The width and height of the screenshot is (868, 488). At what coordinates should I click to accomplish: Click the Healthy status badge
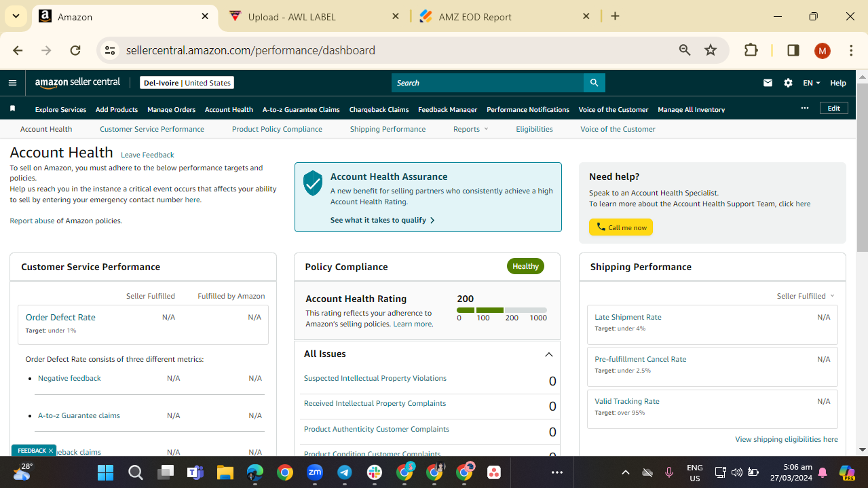point(525,266)
